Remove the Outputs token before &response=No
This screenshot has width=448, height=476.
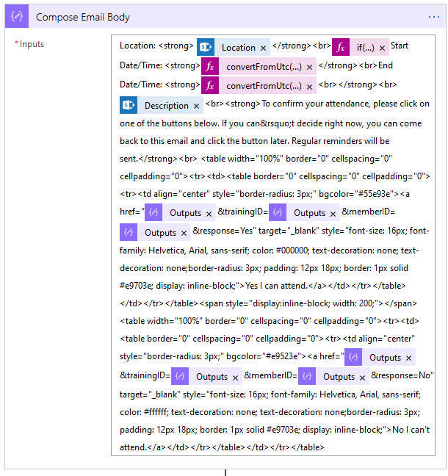tap(363, 377)
